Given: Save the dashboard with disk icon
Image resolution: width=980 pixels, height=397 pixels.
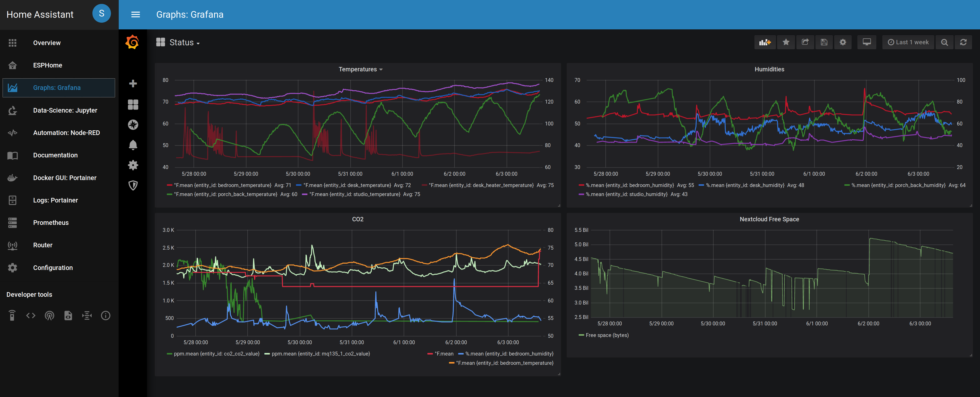Looking at the screenshot, I should click(824, 42).
